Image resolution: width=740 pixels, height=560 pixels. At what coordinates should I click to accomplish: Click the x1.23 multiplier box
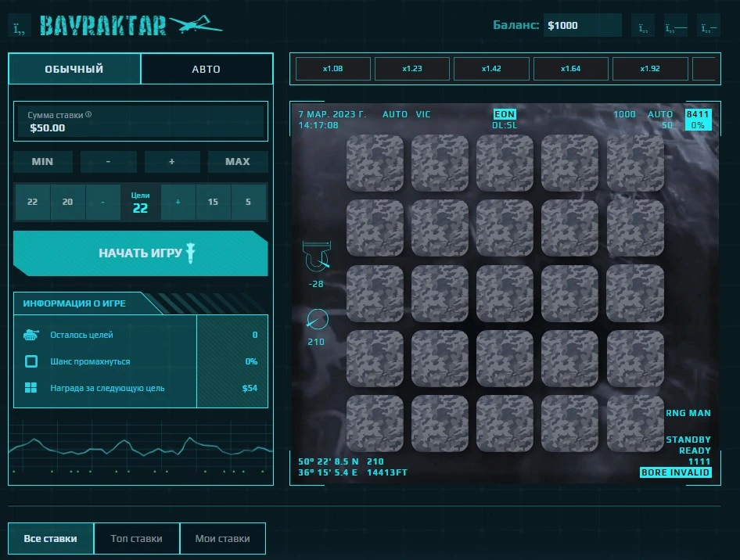(x=412, y=69)
